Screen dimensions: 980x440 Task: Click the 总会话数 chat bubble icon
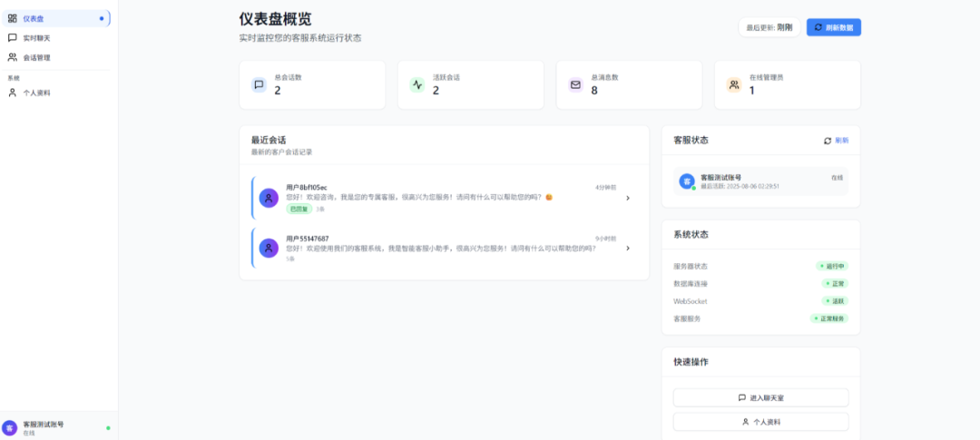[x=259, y=85]
